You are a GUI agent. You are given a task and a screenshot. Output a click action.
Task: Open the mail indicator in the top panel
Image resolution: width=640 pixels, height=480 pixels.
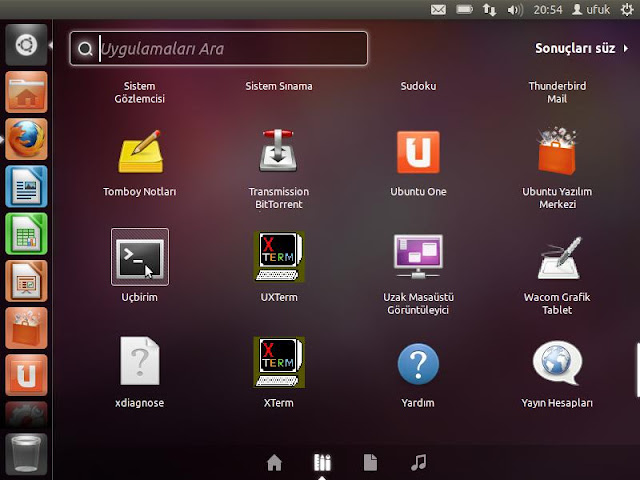[x=438, y=9]
